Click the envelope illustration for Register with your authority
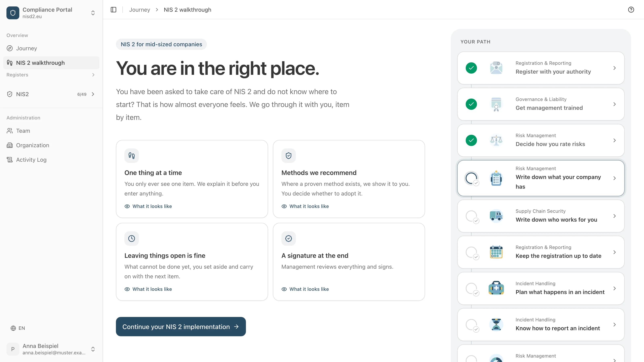This screenshot has width=644, height=362. pos(496,68)
